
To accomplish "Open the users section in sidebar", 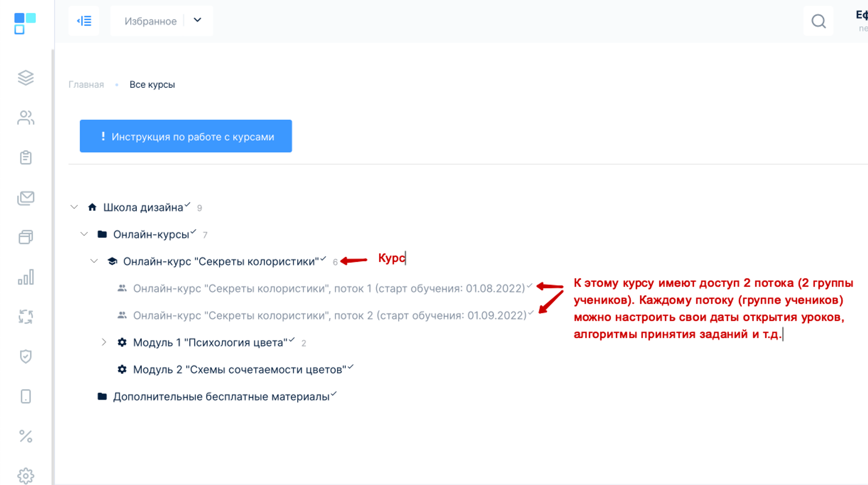I will pos(26,118).
